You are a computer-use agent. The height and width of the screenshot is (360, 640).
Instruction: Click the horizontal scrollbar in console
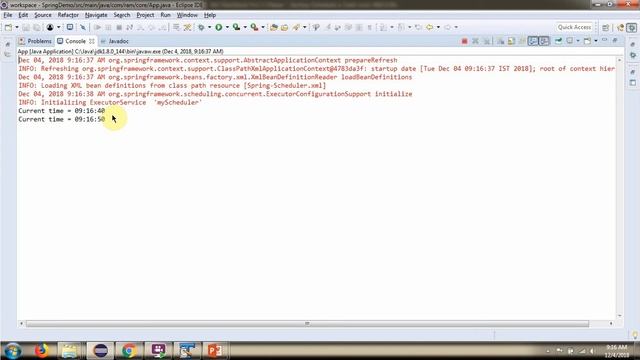tap(307, 324)
